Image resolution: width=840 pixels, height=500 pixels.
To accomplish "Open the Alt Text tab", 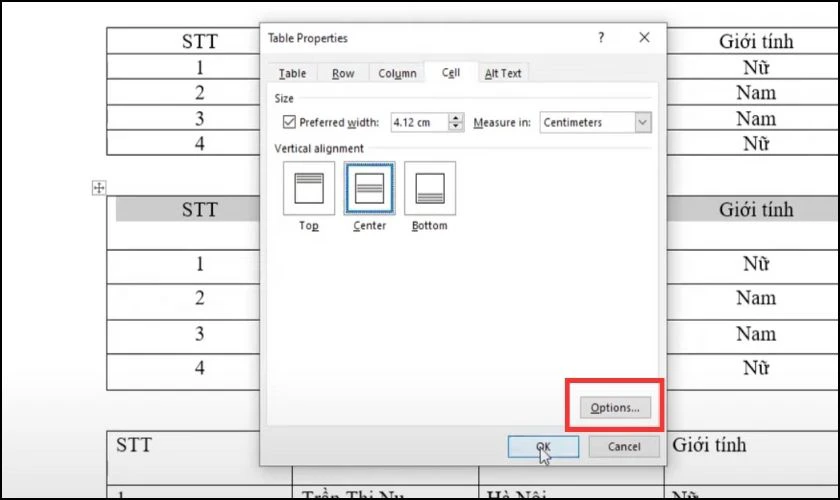I will click(503, 73).
